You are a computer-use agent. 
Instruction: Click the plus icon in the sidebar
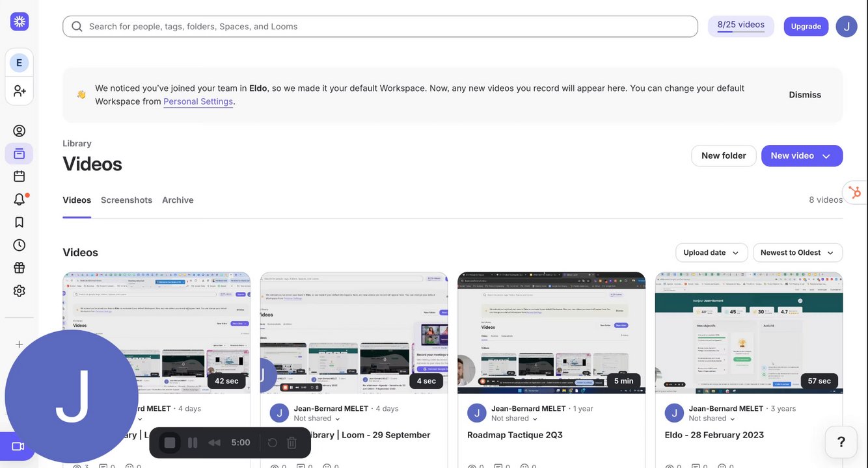[x=20, y=344]
